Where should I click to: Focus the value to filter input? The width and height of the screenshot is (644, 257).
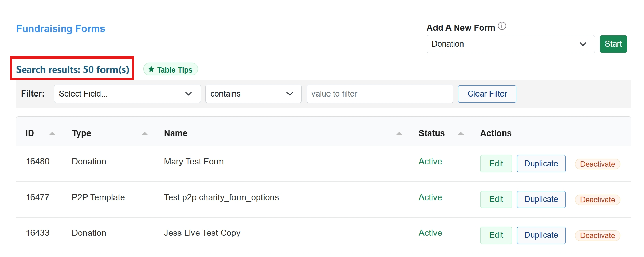379,94
